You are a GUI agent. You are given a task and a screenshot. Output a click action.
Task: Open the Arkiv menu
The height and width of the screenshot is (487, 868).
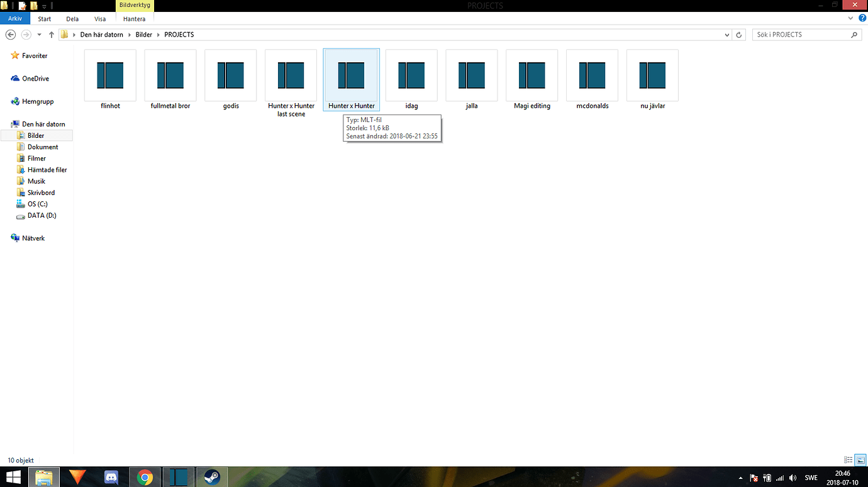tap(14, 18)
